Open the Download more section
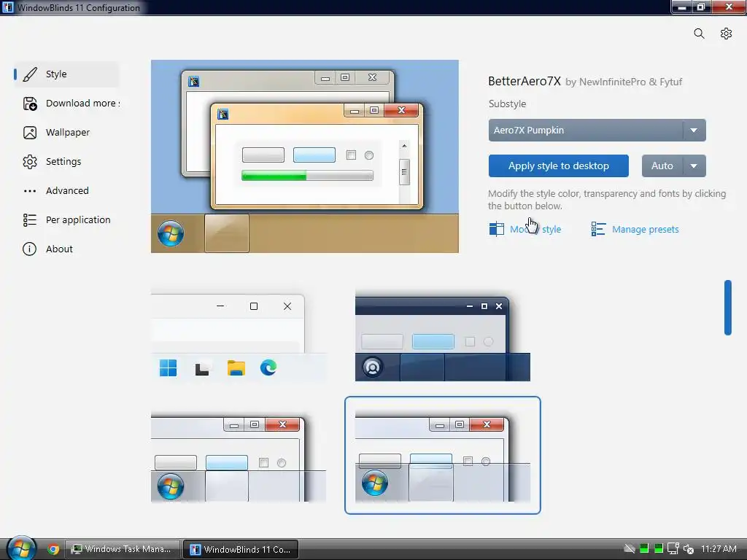This screenshot has height=560, width=747. [71, 104]
